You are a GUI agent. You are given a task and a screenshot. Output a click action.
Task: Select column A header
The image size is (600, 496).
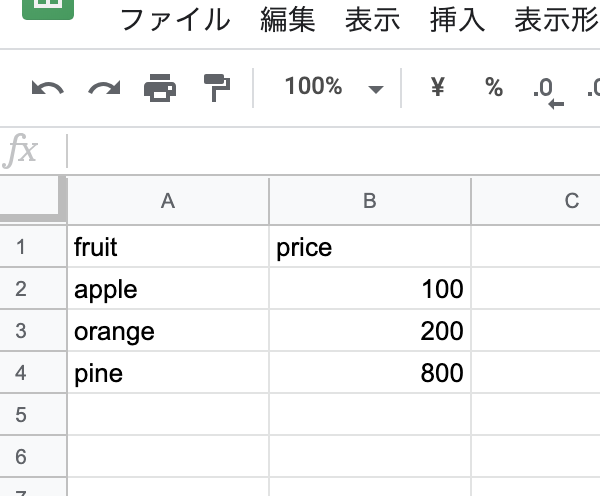click(x=168, y=201)
